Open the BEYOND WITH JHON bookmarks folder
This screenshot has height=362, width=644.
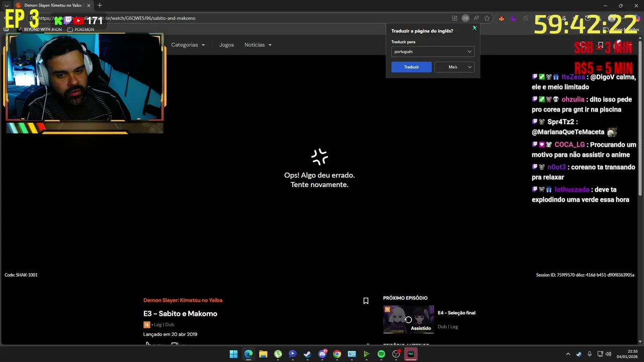[x=40, y=29]
